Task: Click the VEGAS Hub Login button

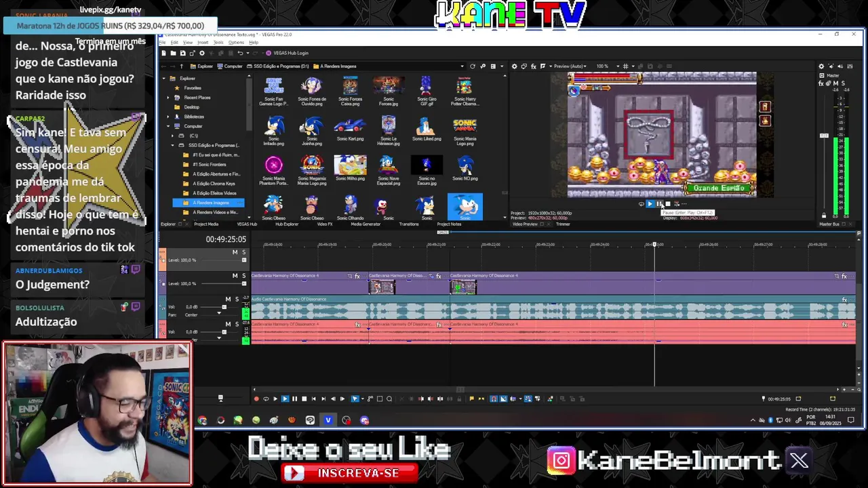Action: 287,53
